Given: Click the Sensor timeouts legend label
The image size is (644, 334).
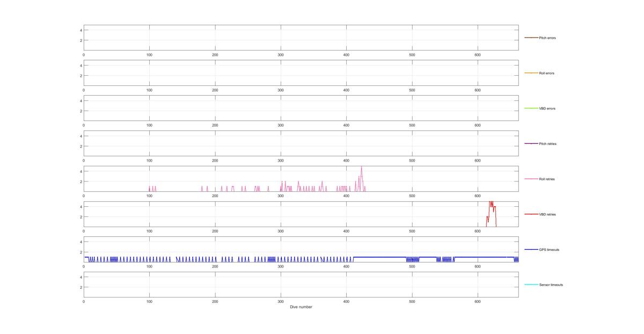Looking at the screenshot, I should (551, 285).
